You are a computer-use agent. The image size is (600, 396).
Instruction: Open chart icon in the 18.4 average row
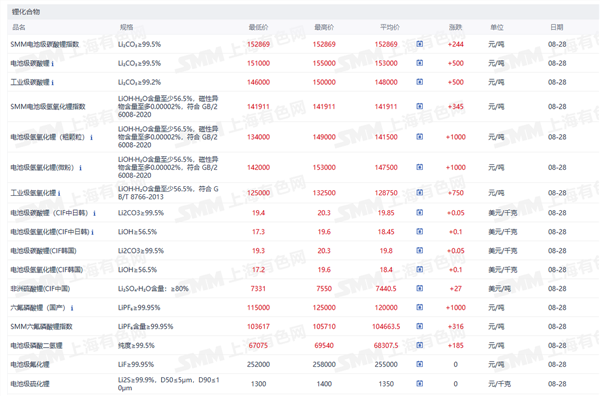click(419, 269)
